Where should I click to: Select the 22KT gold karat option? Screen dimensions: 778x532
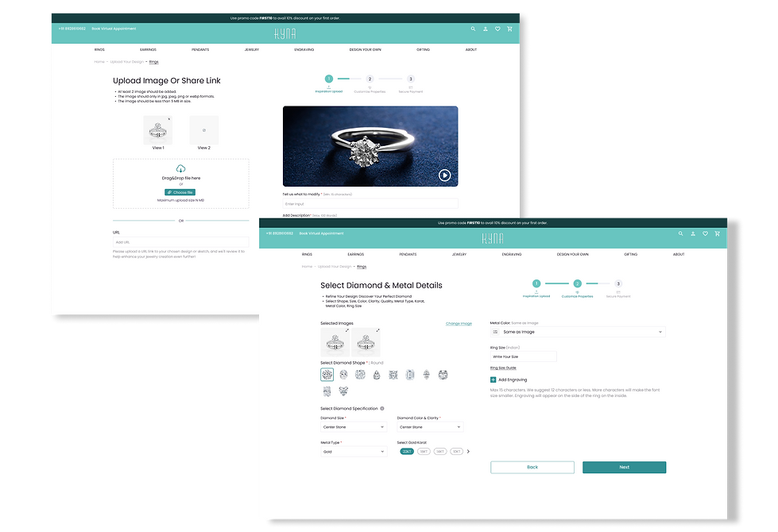pos(407,452)
